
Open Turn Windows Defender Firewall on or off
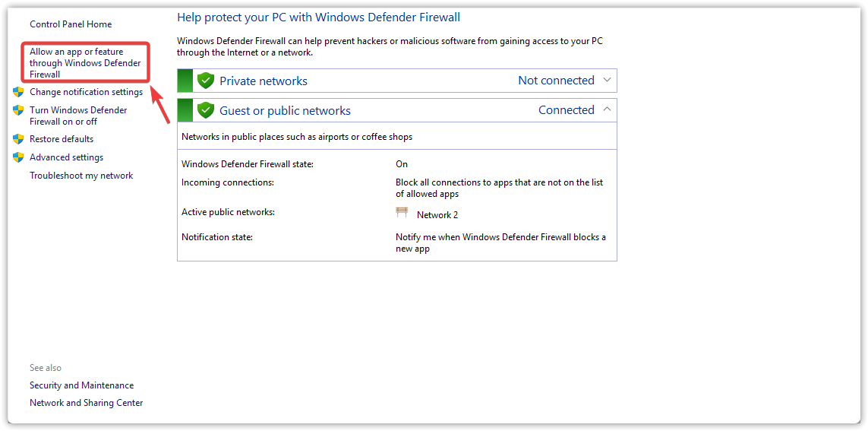click(78, 116)
